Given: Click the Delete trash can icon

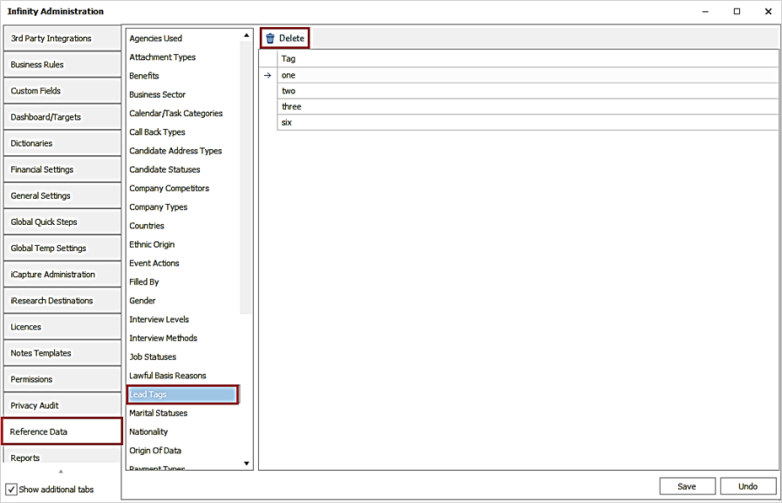Looking at the screenshot, I should pyautogui.click(x=270, y=38).
